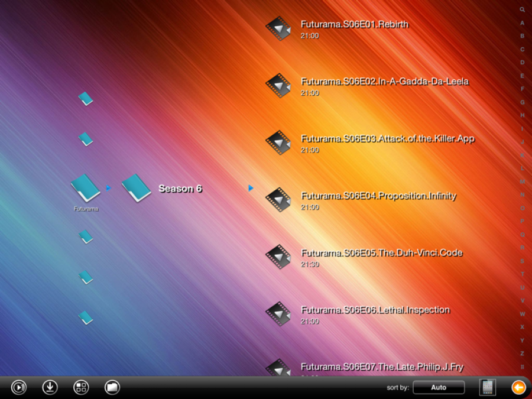Select title Futurama.S06E01.Rebirth
The image size is (532, 399).
[x=355, y=24]
